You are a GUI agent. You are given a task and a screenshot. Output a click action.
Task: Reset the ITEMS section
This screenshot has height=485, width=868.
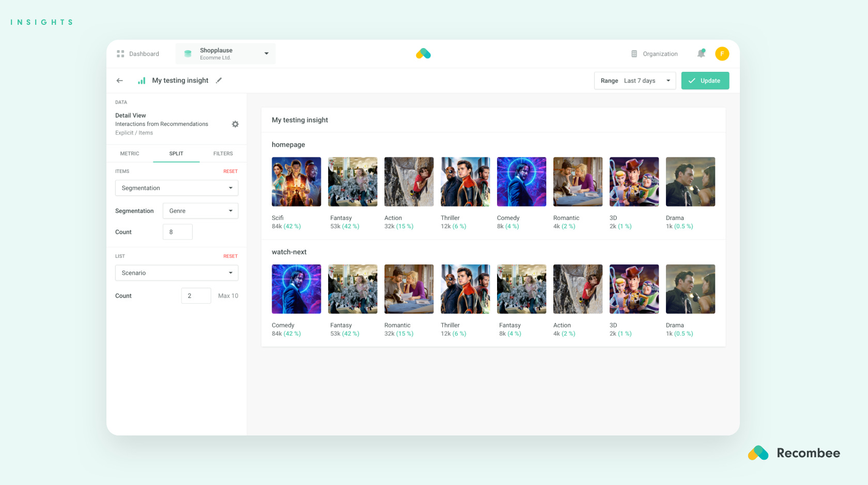[x=230, y=171]
